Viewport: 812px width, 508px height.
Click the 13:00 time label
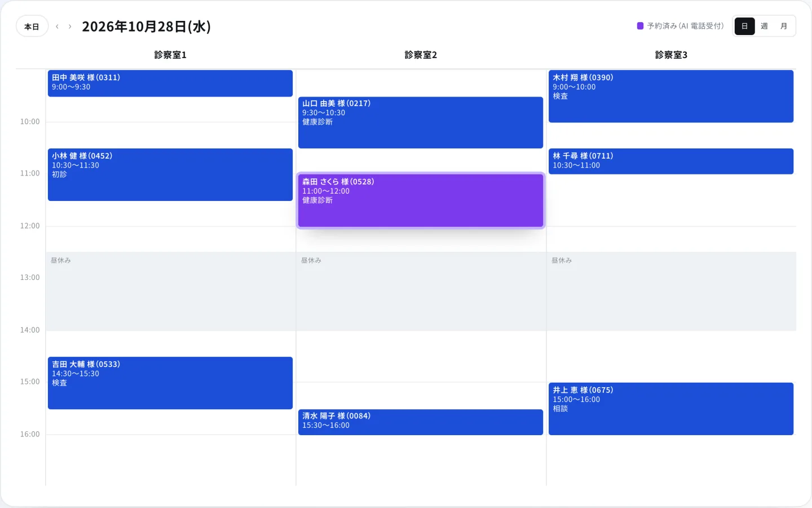click(x=30, y=277)
